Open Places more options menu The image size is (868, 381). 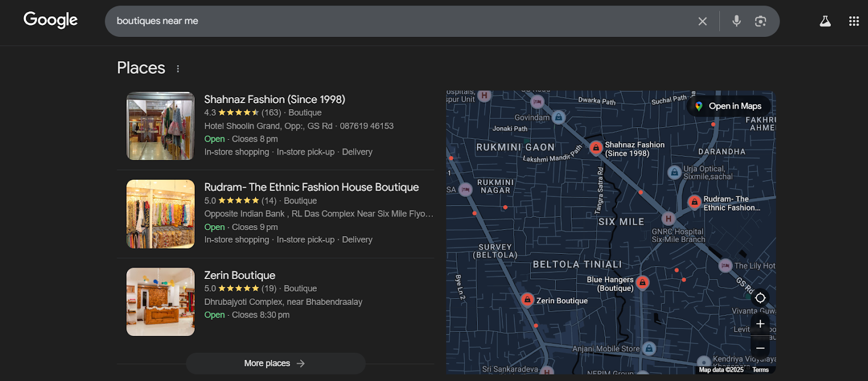(x=178, y=68)
